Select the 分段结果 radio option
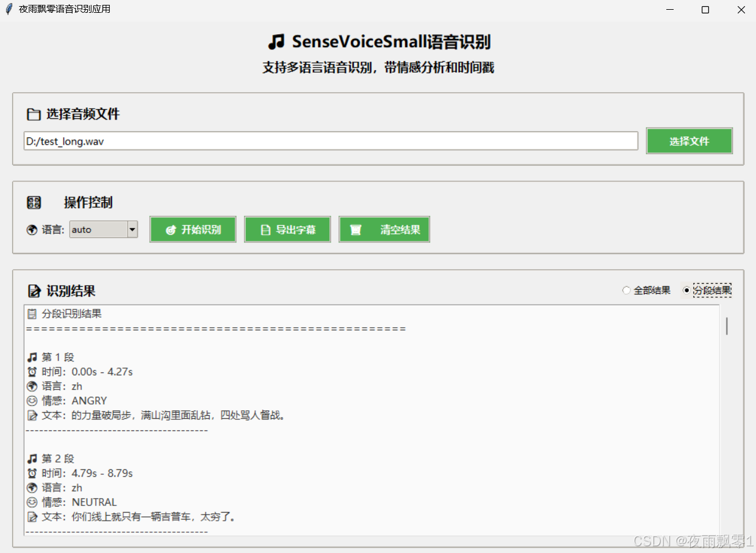 click(x=707, y=291)
